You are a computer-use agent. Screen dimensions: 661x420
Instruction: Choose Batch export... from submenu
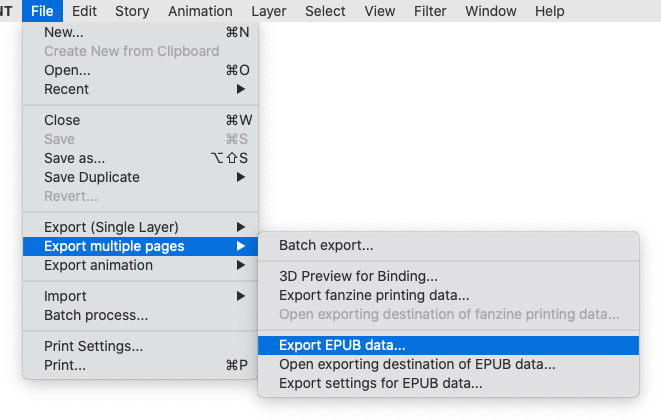pos(326,245)
